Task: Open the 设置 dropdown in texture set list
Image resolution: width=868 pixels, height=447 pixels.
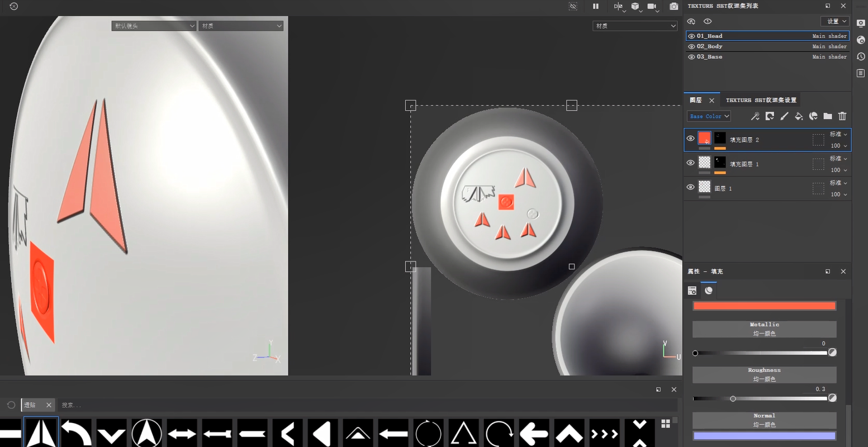Action: coord(834,21)
